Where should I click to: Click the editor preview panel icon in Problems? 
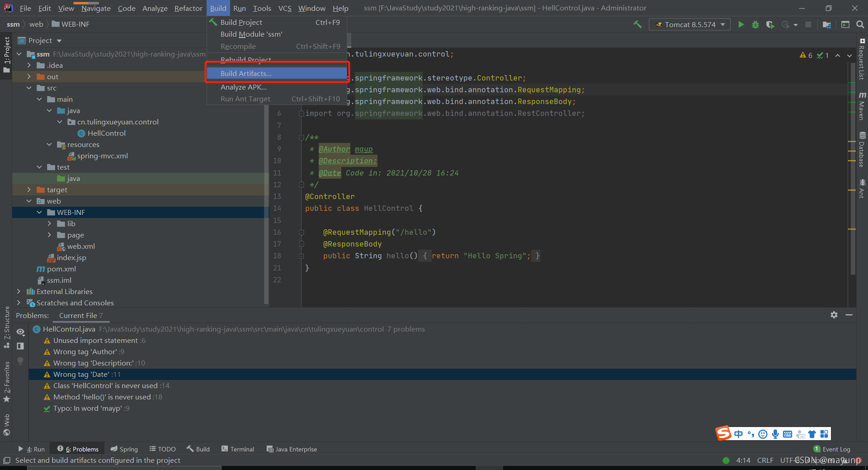tap(20, 346)
